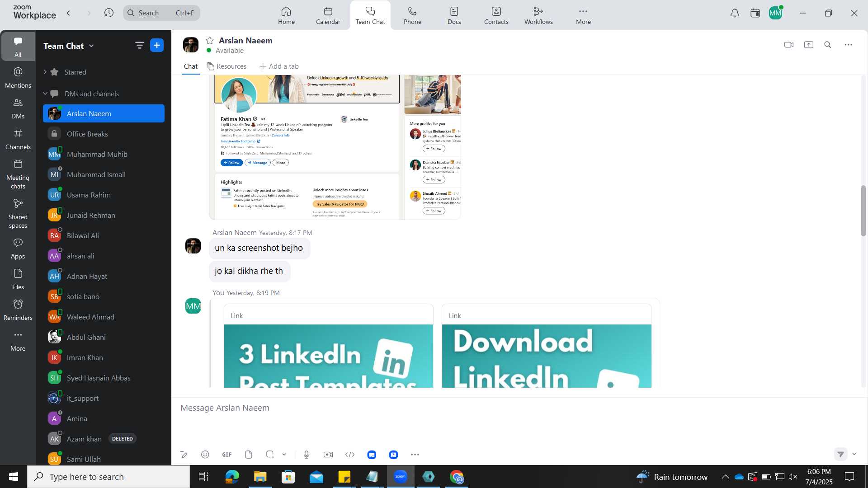Open the chat list filter icon
Screen dimensions: 868x488
[x=139, y=45]
